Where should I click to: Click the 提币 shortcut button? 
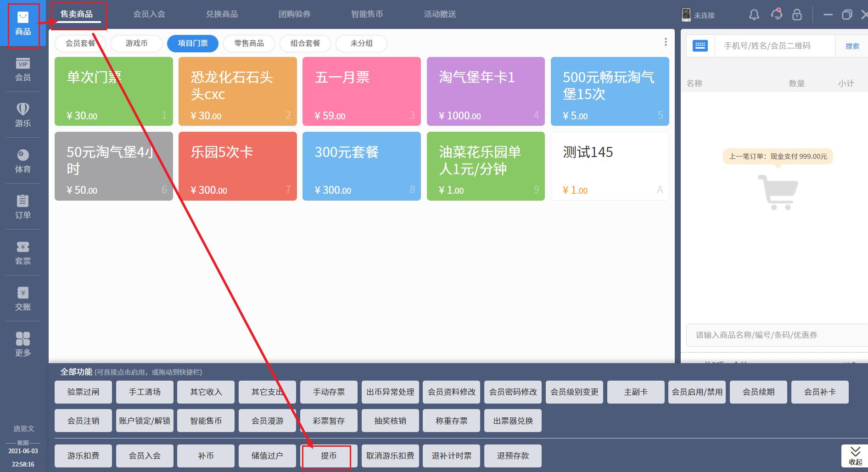click(x=329, y=456)
